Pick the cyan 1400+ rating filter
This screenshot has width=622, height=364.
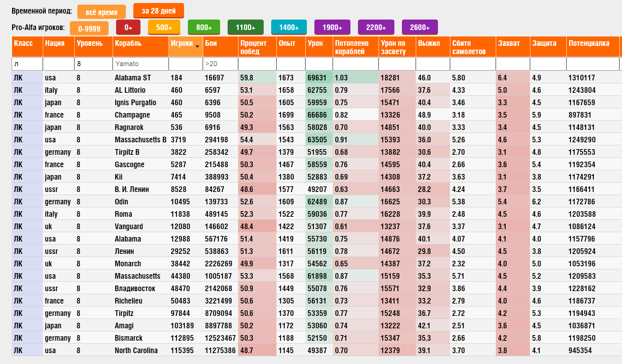coord(289,27)
